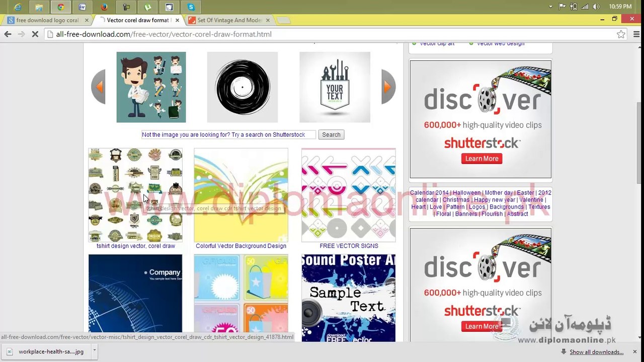Go back to the previous page
Image resolution: width=644 pixels, height=362 pixels.
8,34
